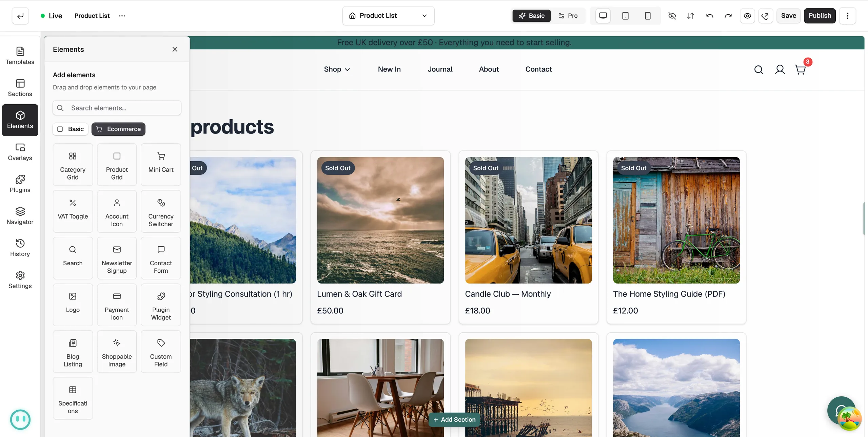Open the Plugins sidebar panel
The width and height of the screenshot is (868, 437).
(x=20, y=184)
